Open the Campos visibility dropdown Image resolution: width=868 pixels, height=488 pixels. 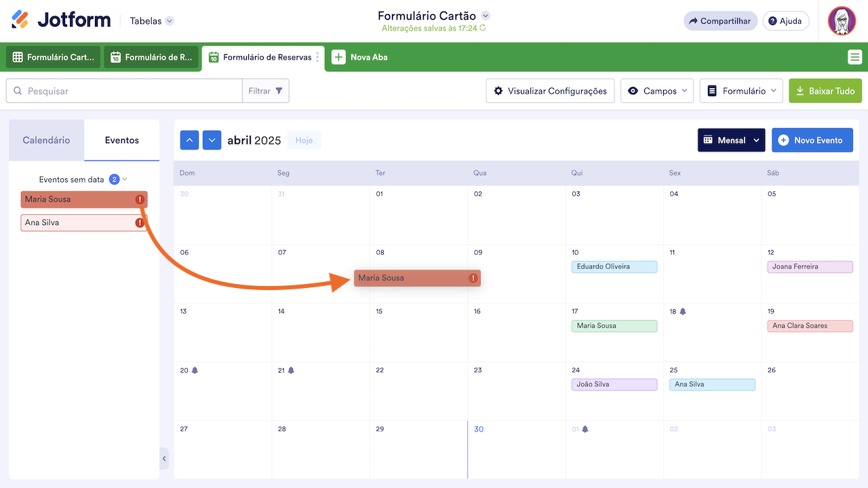tap(656, 91)
